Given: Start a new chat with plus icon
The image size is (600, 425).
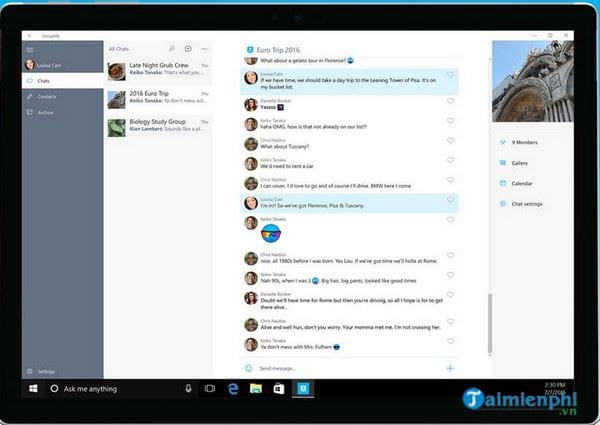Looking at the screenshot, I should 187,48.
